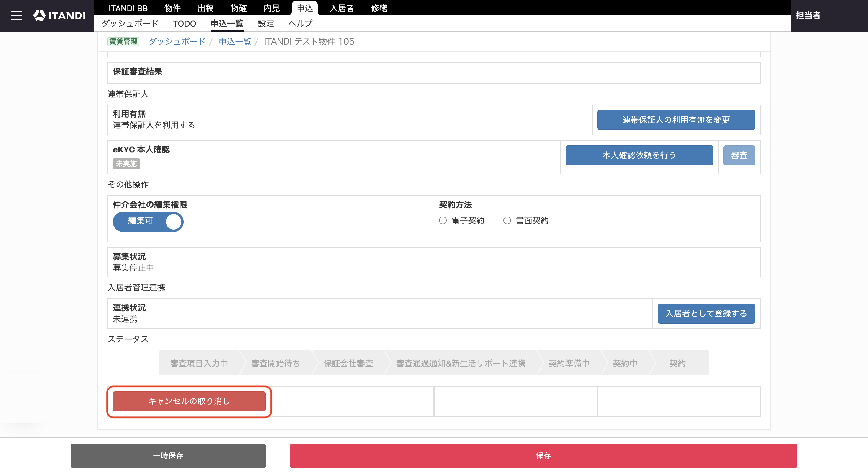Open the TODO sub menu
Viewport: 868px width, 472px height.
[x=184, y=24]
